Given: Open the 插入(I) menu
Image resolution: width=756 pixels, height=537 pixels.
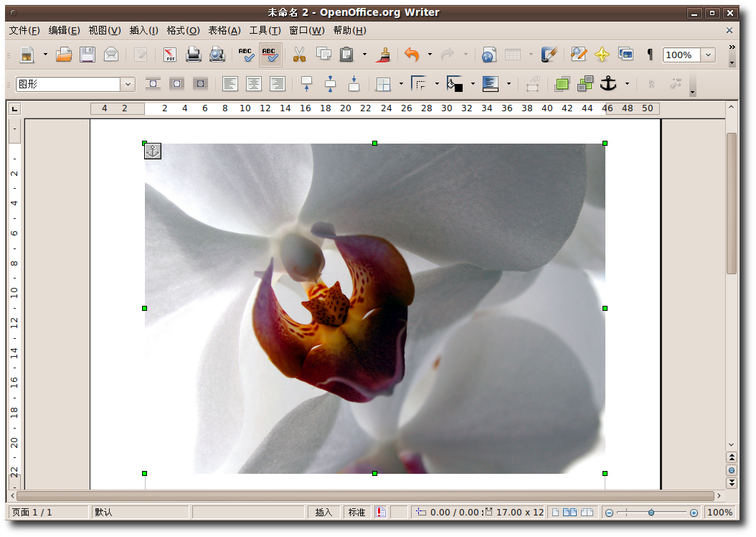Looking at the screenshot, I should click(x=143, y=30).
